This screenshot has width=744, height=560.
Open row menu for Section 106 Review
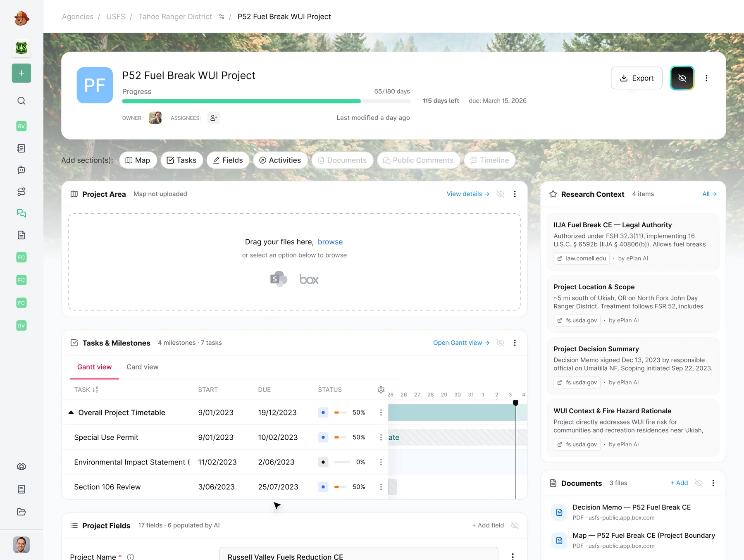pos(381,487)
